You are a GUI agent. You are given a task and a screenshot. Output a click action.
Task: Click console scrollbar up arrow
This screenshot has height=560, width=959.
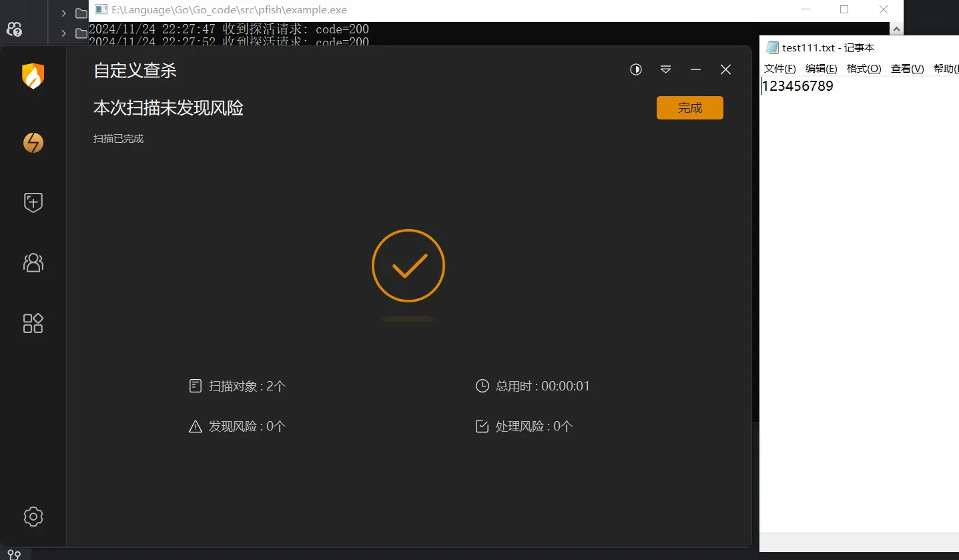coord(898,28)
